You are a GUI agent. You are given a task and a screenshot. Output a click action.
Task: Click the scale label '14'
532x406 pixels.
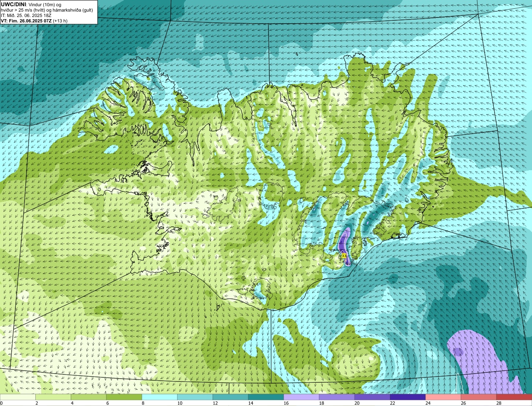point(250,403)
